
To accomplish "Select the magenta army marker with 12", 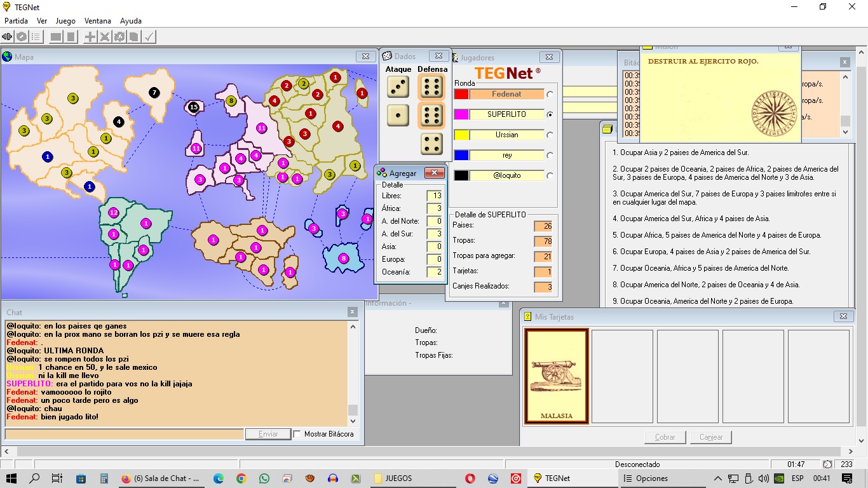I will coord(114,213).
